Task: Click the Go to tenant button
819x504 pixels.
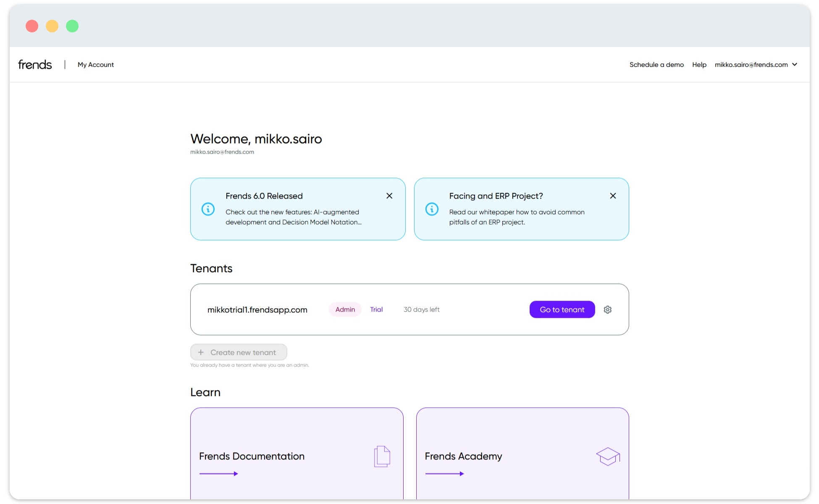Action: click(562, 310)
